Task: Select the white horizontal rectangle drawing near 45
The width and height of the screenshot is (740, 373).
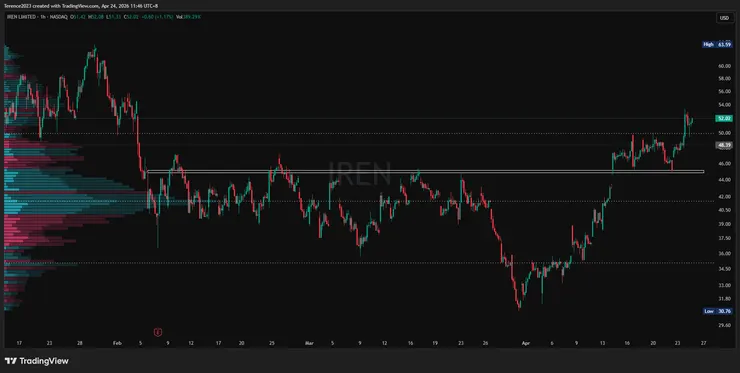Action: tap(426, 172)
